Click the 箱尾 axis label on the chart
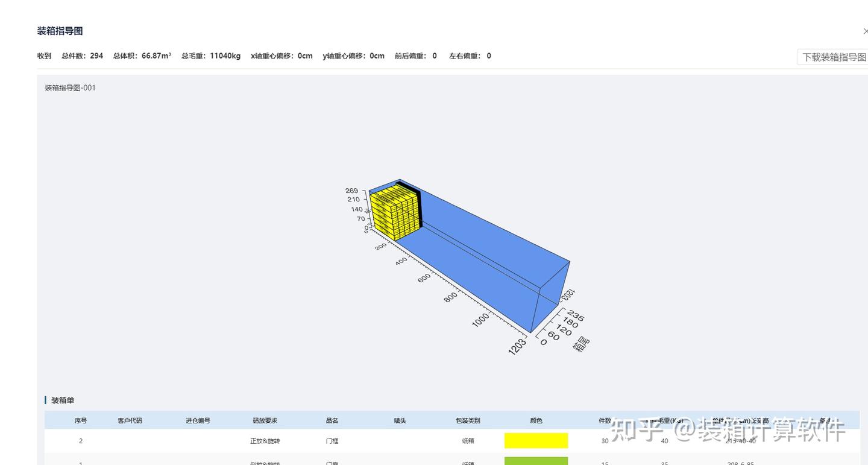 [x=581, y=344]
